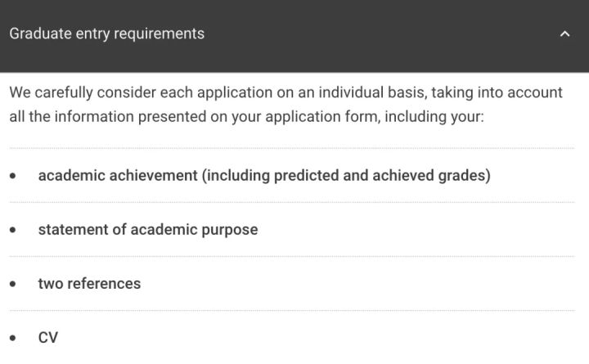Select the "academic achievement" list item text
The image size is (589, 364).
click(264, 175)
